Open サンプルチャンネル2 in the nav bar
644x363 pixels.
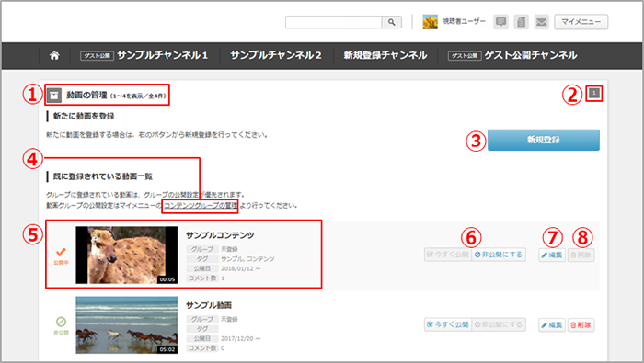point(276,55)
